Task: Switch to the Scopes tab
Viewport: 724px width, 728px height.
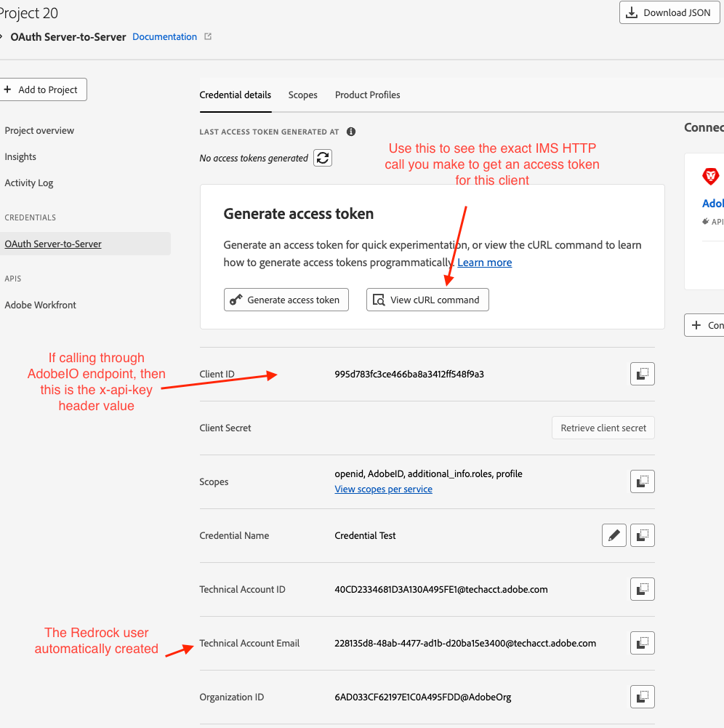Action: (302, 95)
